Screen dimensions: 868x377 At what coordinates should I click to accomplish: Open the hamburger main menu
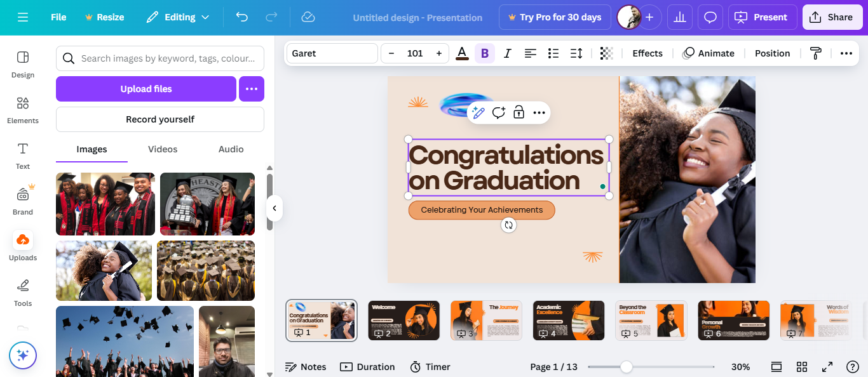(x=23, y=17)
